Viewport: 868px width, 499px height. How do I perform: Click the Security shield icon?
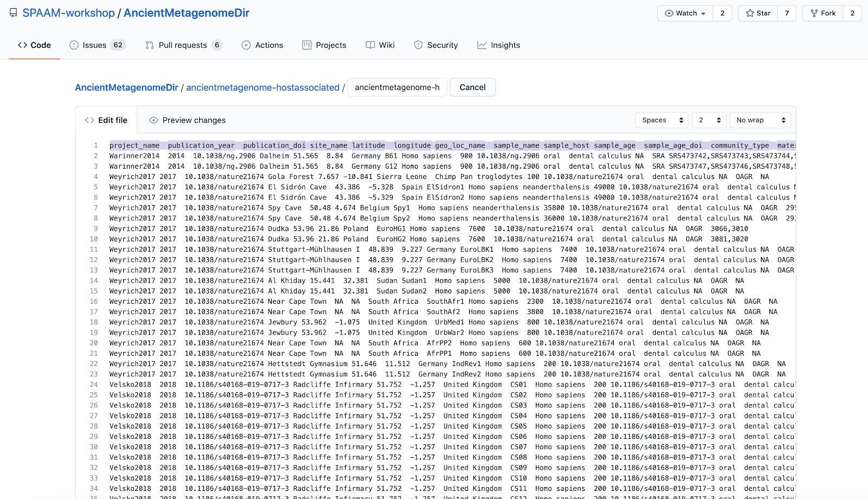pos(418,45)
